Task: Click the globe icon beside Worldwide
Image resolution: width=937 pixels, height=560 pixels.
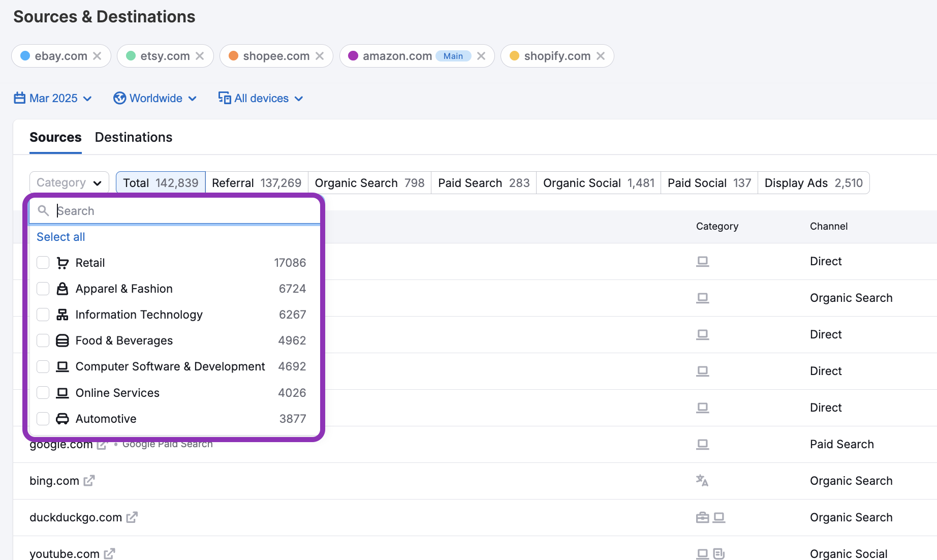Action: tap(120, 98)
